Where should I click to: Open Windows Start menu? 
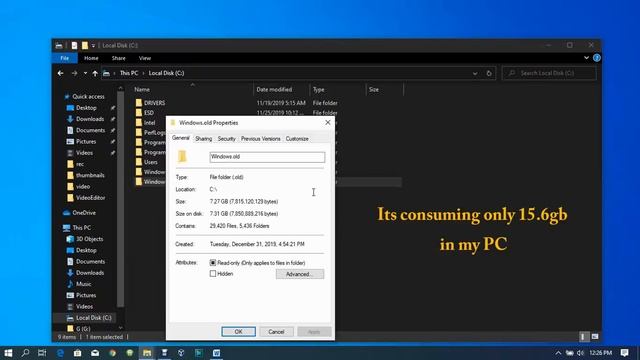pyautogui.click(x=8, y=353)
